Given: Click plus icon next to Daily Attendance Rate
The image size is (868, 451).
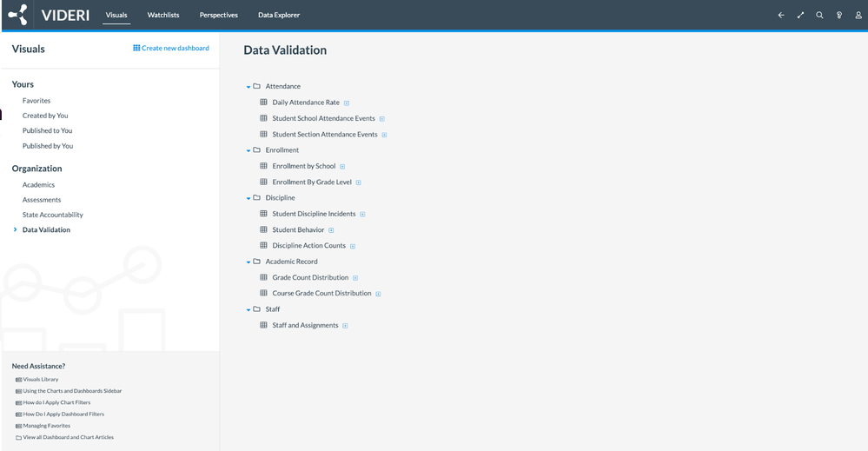Looking at the screenshot, I should click(347, 103).
